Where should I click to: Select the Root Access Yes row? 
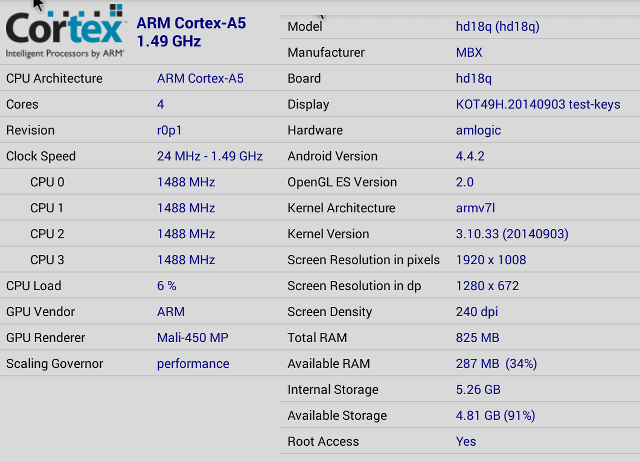460,441
